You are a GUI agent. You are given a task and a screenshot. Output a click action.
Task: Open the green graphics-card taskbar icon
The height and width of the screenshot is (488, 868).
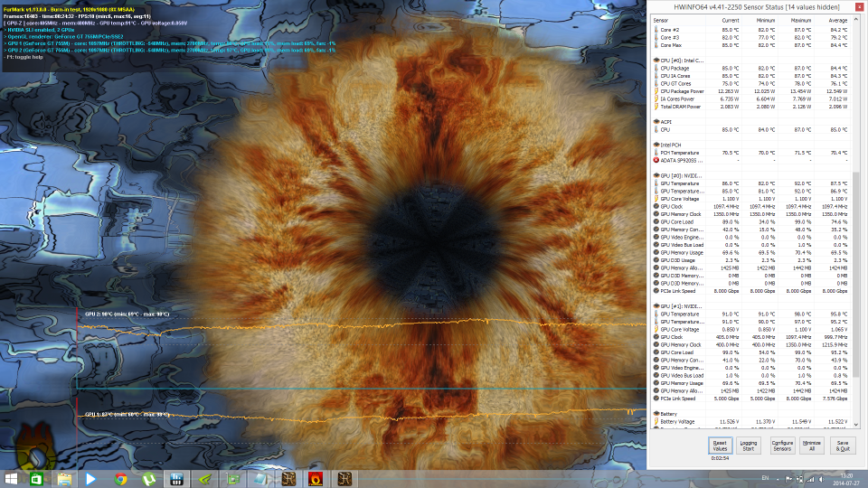(232, 479)
